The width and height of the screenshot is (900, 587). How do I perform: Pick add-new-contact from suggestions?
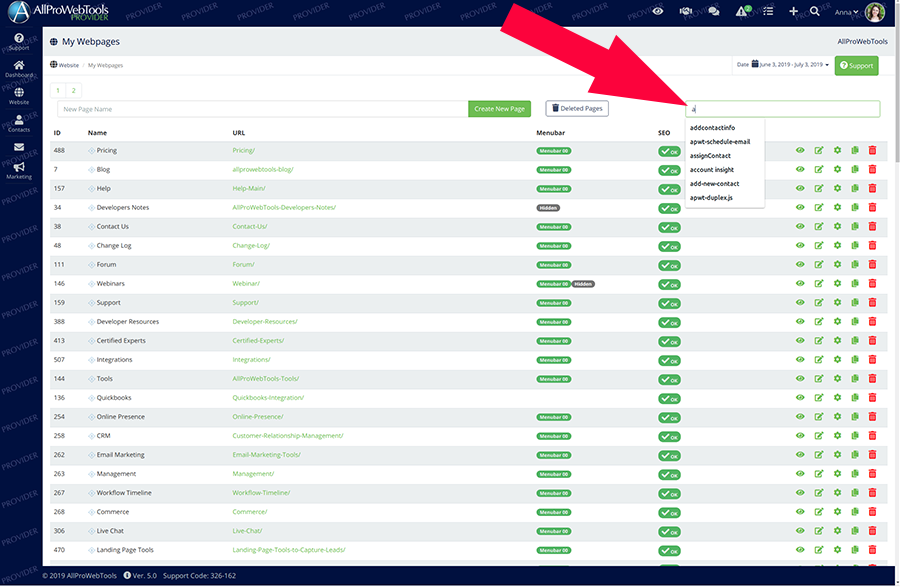[714, 184]
